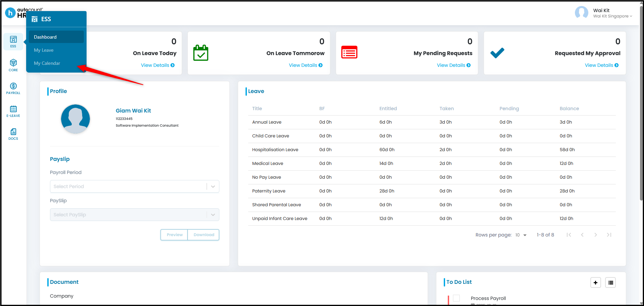Click the Pending column header

[509, 108]
